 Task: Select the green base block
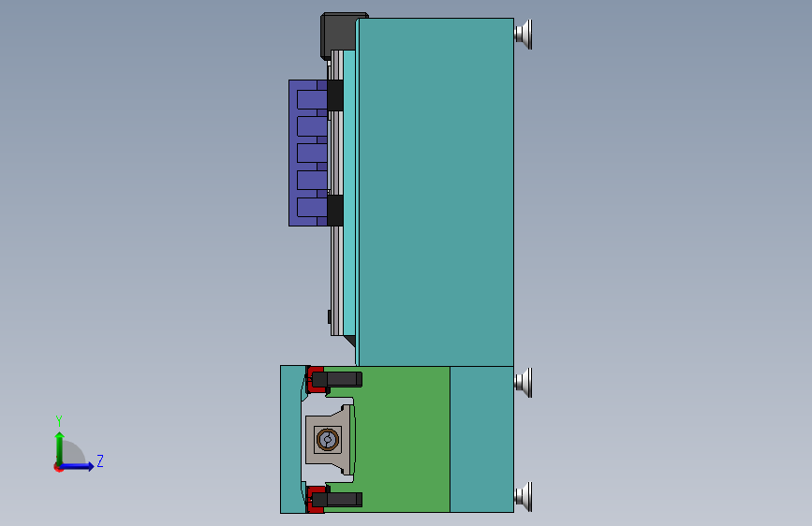(x=402, y=439)
